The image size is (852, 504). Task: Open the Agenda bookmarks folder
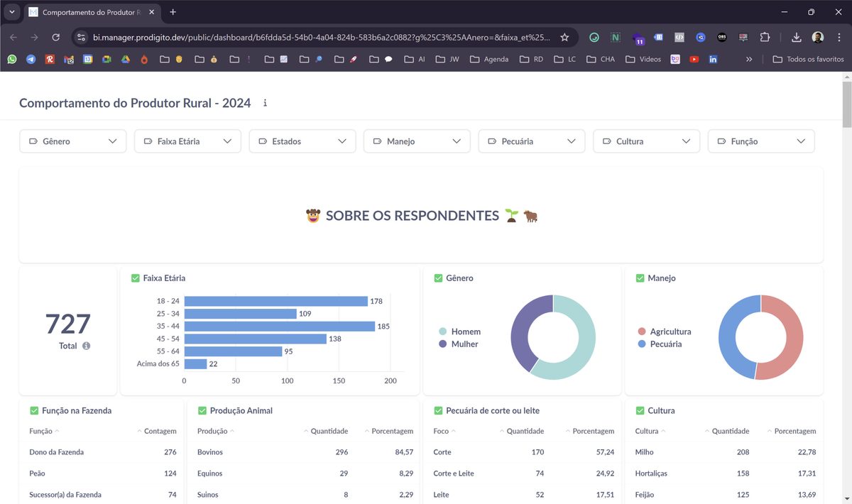coord(489,60)
